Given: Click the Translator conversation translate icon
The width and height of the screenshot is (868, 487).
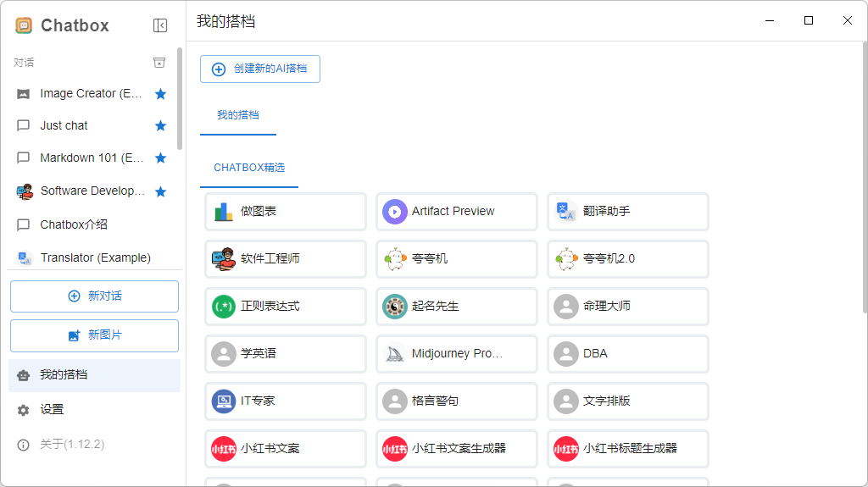Looking at the screenshot, I should click(25, 257).
